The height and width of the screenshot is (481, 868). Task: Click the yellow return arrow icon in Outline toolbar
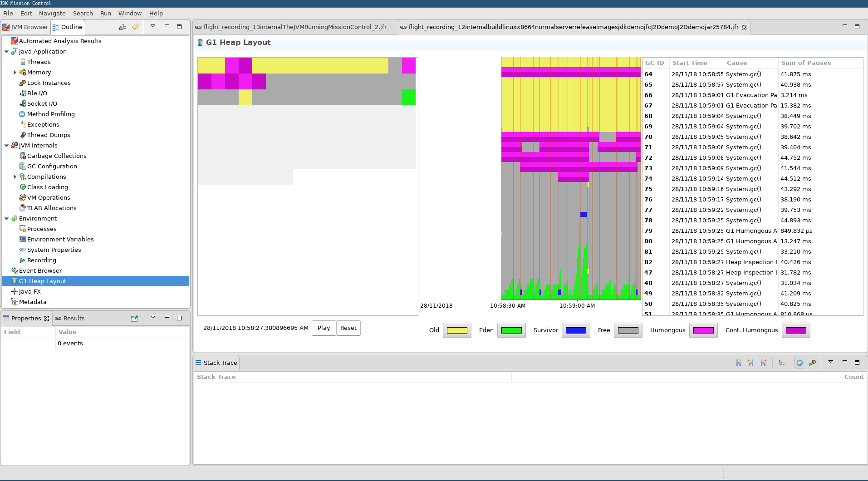point(135,27)
